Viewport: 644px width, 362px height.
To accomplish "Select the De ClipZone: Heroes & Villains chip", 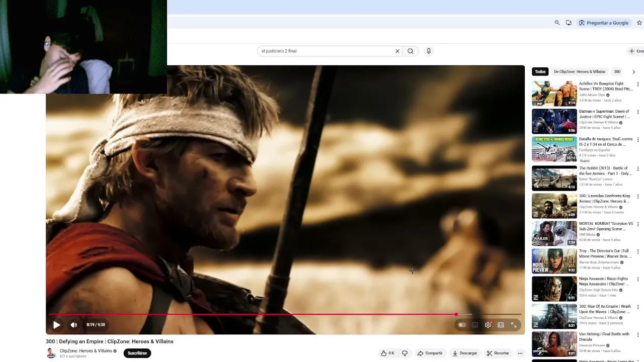I will coord(580,72).
